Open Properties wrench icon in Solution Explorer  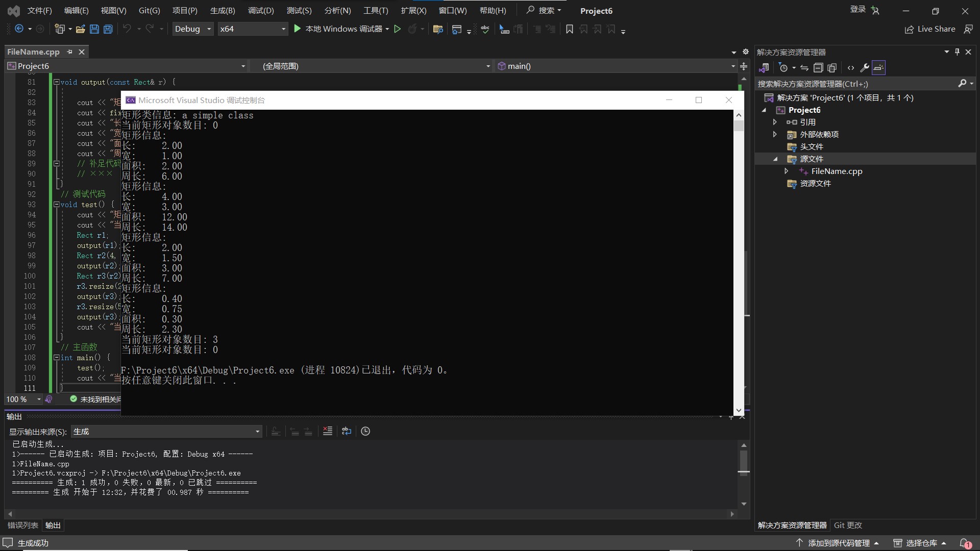click(864, 68)
